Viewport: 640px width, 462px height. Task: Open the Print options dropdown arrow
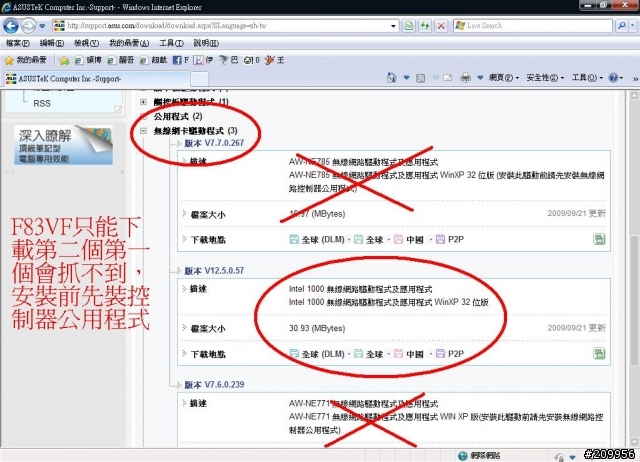tap(480, 78)
